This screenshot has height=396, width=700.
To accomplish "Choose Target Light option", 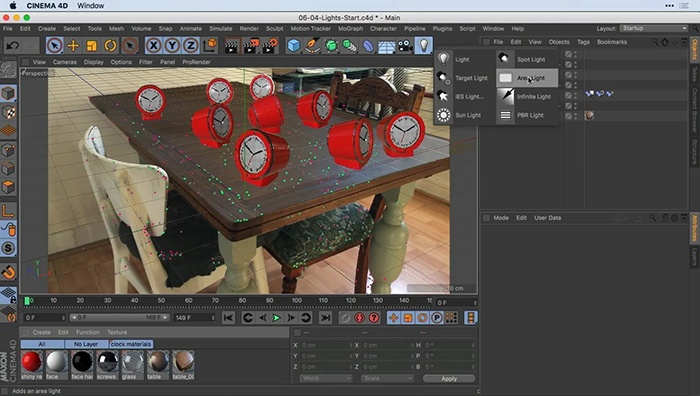I will pyautogui.click(x=465, y=78).
